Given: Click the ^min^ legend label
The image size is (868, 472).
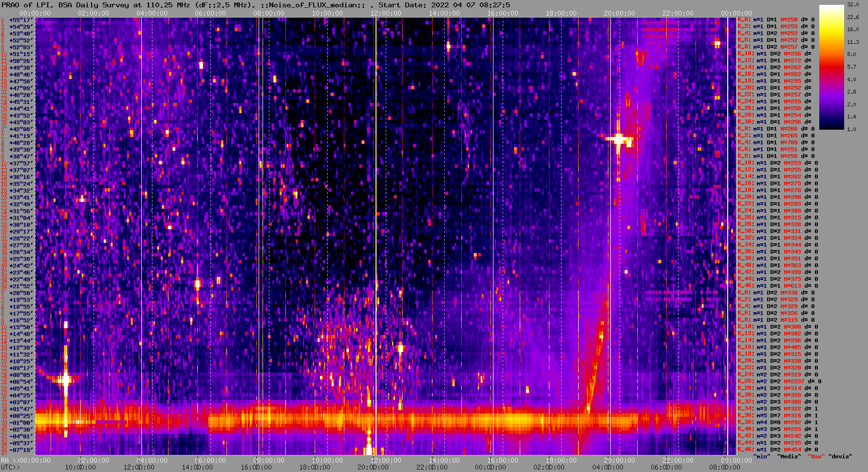Looking at the screenshot, I should coord(761,456).
